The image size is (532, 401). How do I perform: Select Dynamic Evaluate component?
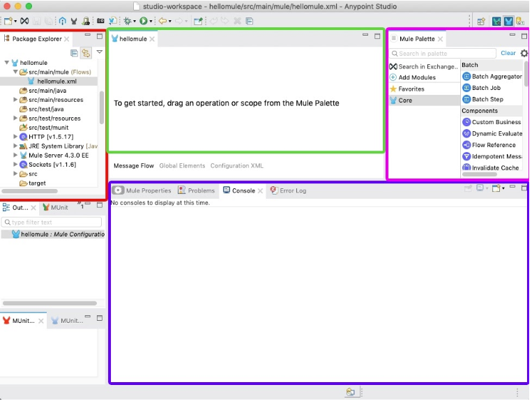pyautogui.click(x=492, y=134)
